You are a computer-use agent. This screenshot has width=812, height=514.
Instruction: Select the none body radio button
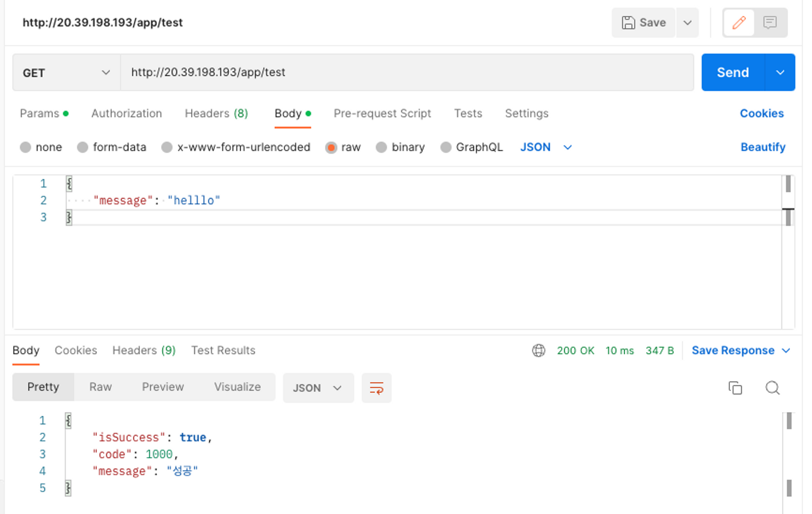(x=26, y=147)
